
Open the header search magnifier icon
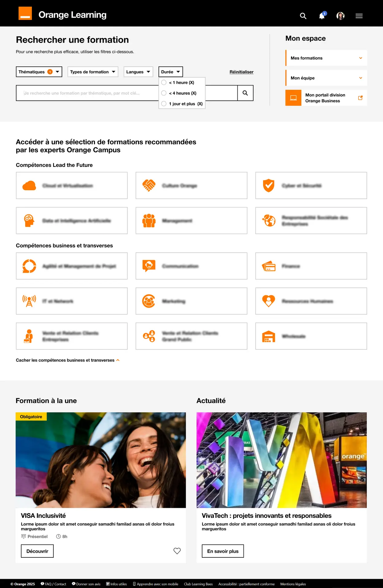303,16
